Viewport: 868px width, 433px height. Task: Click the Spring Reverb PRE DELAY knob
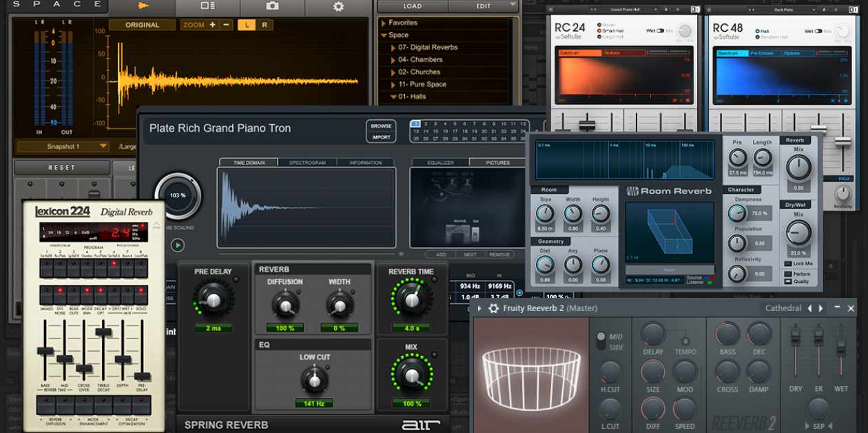[x=213, y=299]
